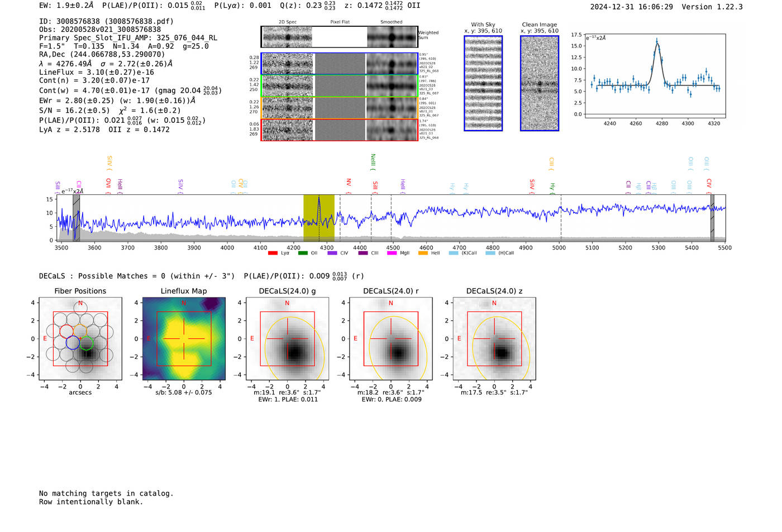Click the EWr: 1, PLAE: 0.011 caption
The height and width of the screenshot is (532, 782).
coord(288,400)
